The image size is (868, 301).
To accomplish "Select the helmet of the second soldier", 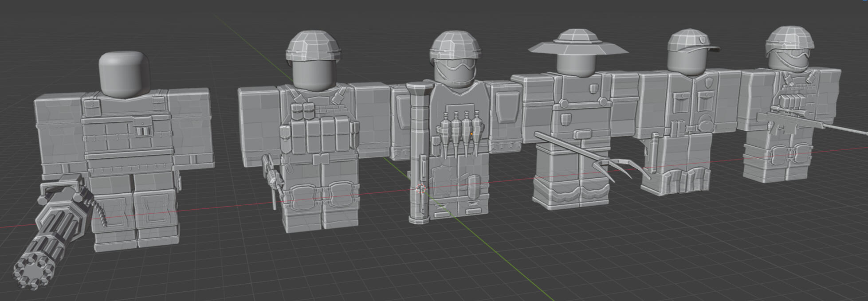I will 314,45.
